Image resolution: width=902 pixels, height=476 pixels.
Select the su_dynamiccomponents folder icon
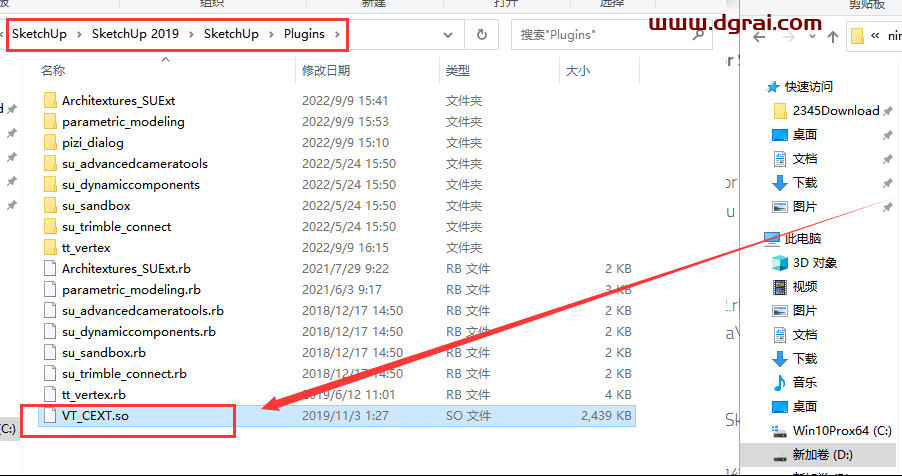[x=51, y=185]
